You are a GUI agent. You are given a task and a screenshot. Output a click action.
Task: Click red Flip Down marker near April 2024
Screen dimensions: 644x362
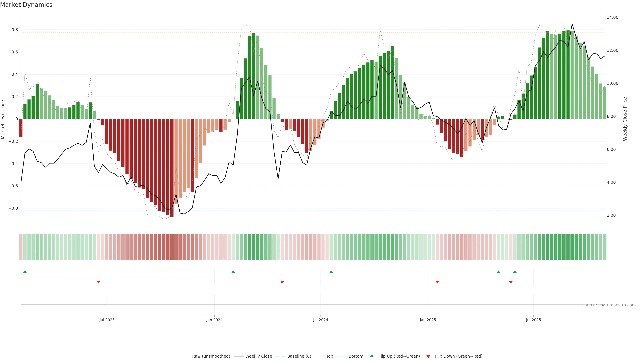tap(282, 282)
